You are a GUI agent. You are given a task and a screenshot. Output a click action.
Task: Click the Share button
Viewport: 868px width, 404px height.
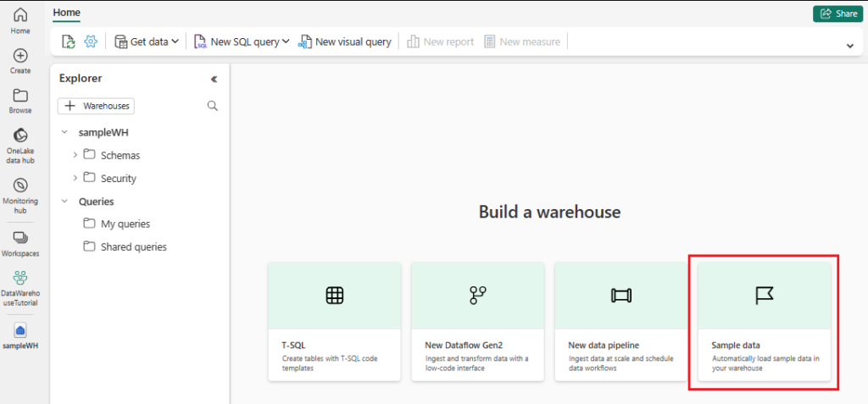837,14
